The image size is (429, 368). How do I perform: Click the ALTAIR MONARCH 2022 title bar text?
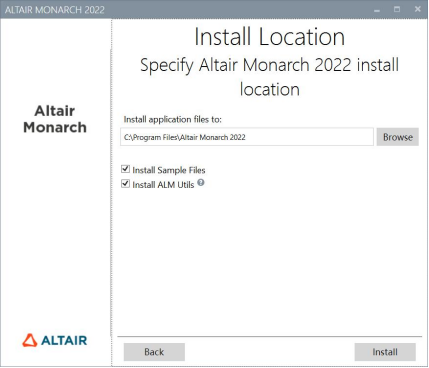pos(55,10)
